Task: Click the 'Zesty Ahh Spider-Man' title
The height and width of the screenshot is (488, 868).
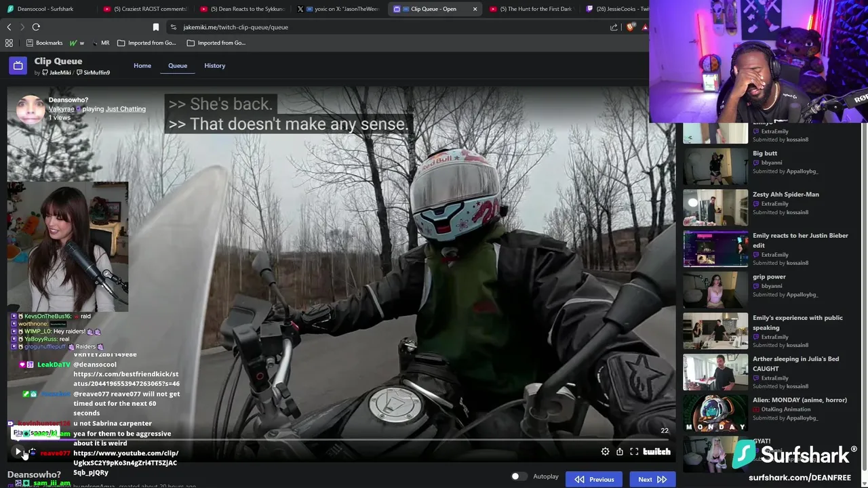Action: click(786, 195)
